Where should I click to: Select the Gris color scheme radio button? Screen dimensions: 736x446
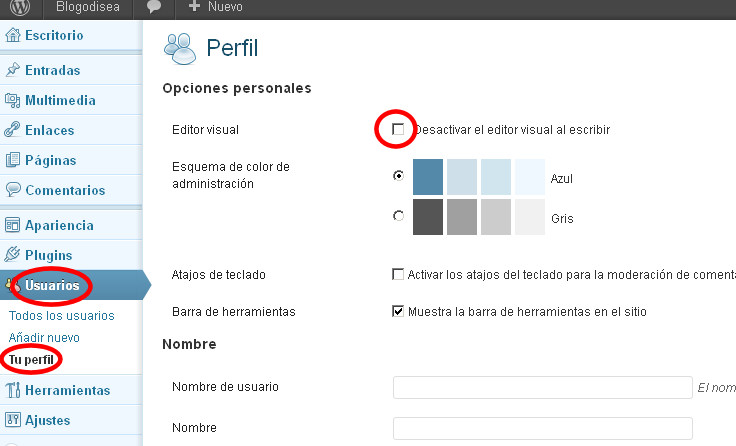(x=399, y=215)
